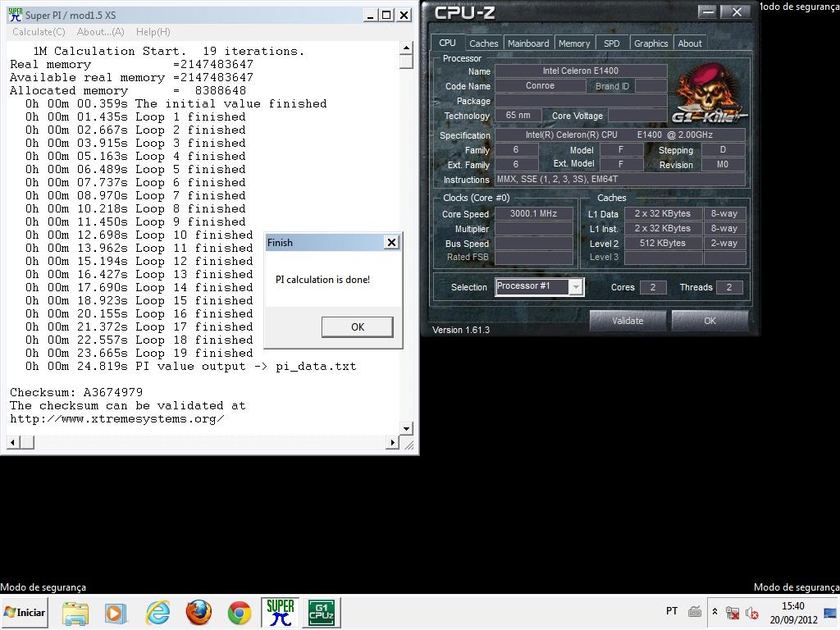Click Super PI horizontal scrollbar left arrow
Image resolution: width=840 pixels, height=630 pixels.
(13, 442)
